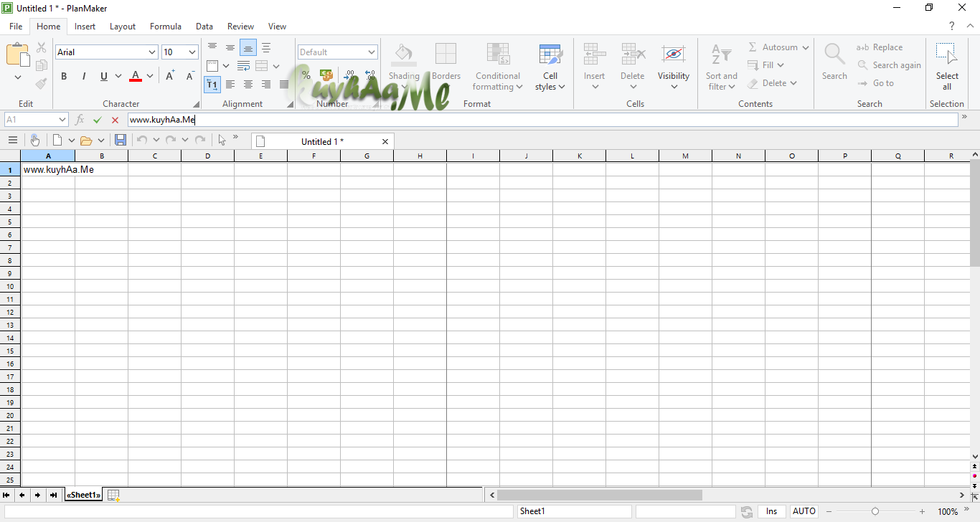Cancel the entry with red X
This screenshot has height=522, width=980.
115,120
